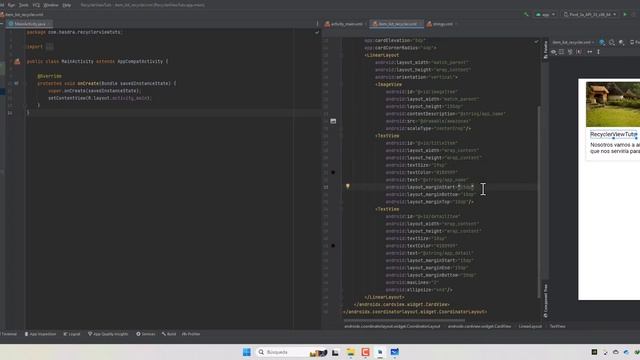Open the Palette side panel tab
The image size is (640, 360).
click(546, 50)
